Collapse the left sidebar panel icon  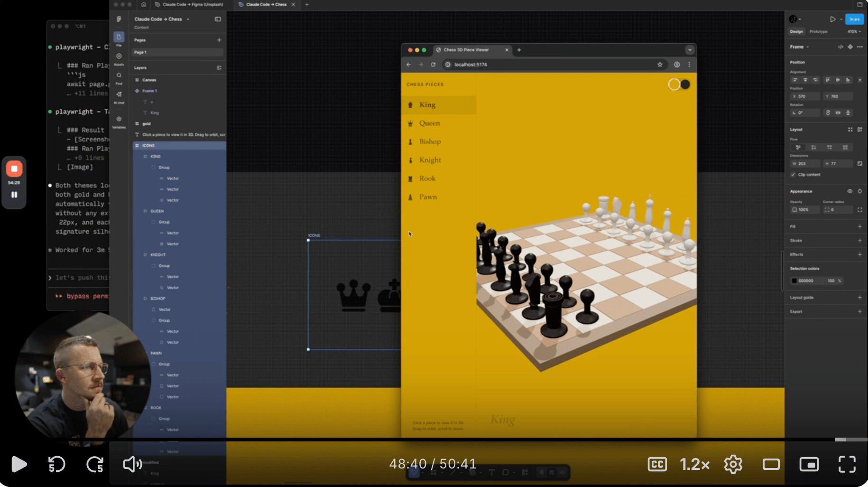click(218, 19)
